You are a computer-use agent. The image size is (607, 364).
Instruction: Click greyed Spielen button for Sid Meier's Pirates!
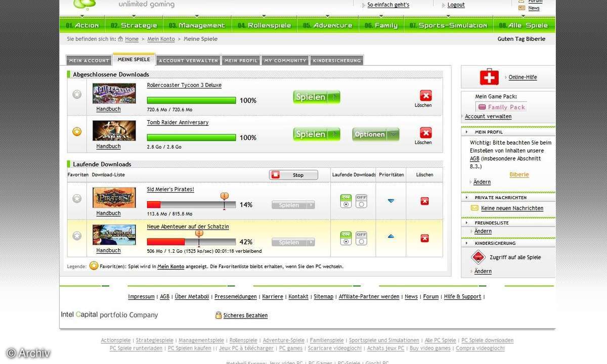[293, 205]
